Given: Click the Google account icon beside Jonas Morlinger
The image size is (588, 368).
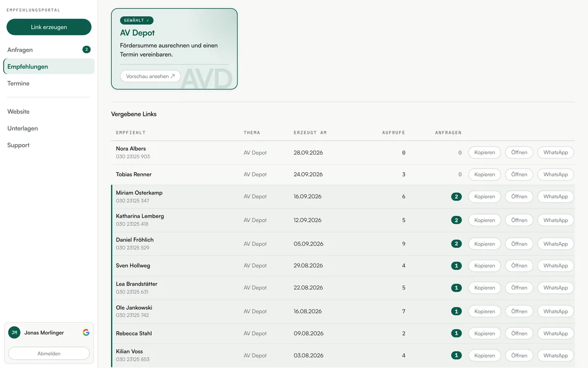Looking at the screenshot, I should (86, 332).
